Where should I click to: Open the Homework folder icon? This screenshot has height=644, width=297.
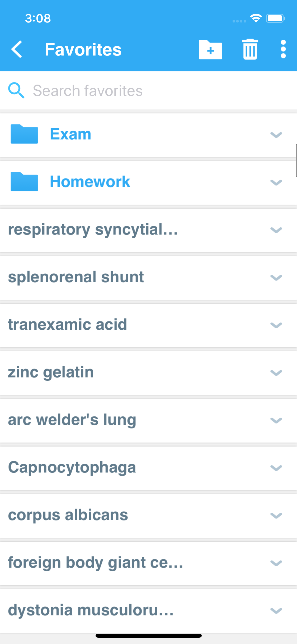tap(24, 182)
